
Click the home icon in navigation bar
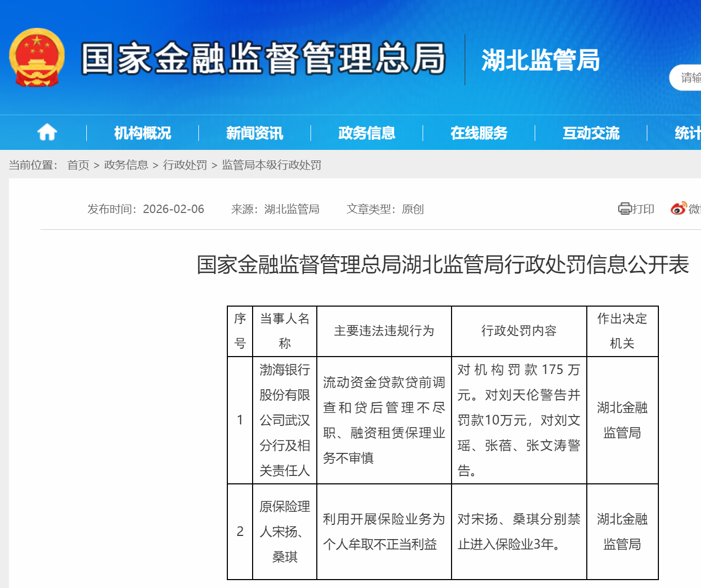click(47, 133)
